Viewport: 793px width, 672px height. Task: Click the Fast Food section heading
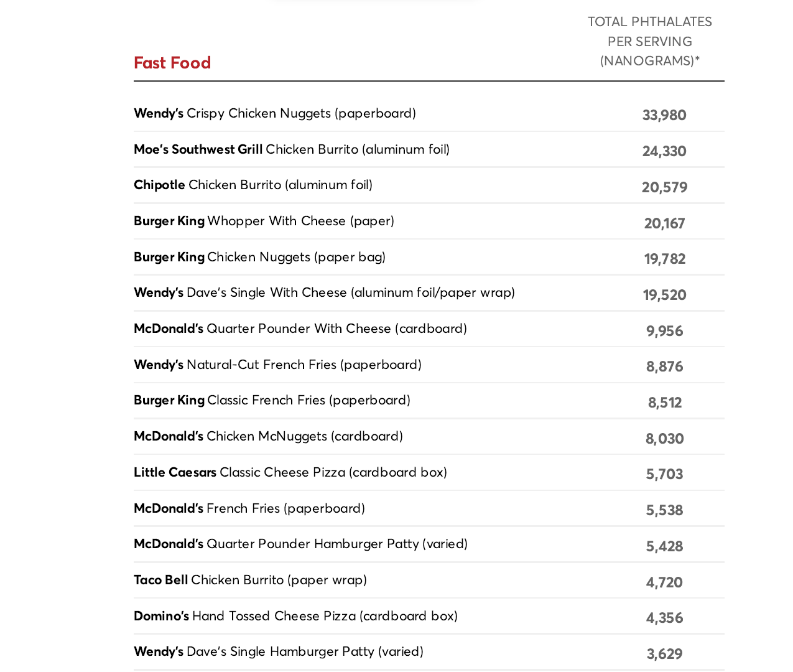(172, 63)
